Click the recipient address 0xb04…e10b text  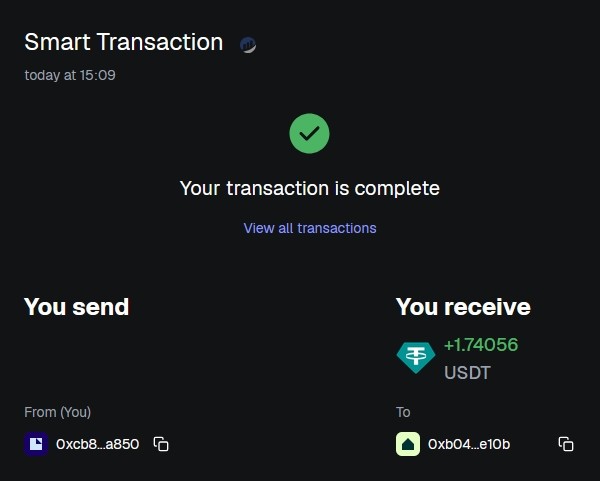(469, 444)
